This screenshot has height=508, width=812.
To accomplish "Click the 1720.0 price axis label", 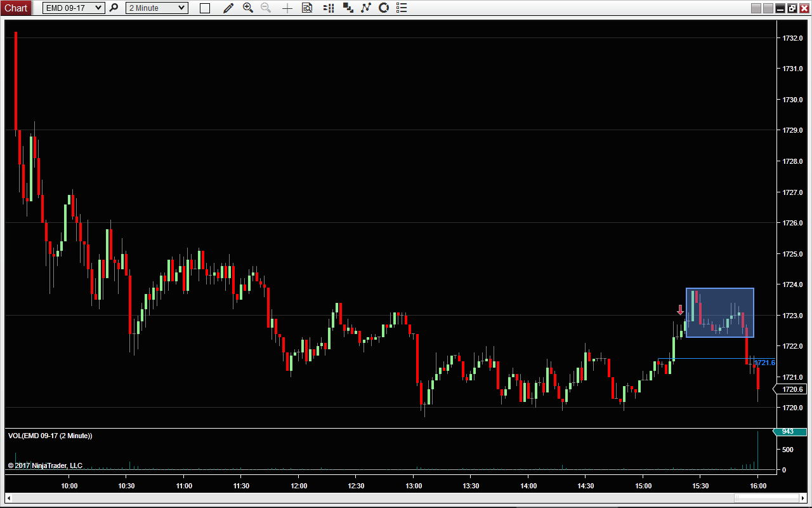I will (793, 408).
